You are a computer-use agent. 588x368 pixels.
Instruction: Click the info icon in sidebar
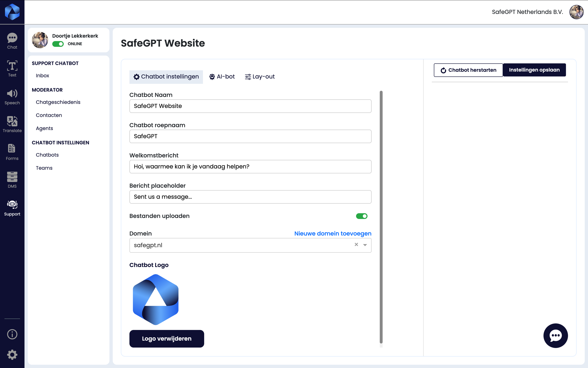[x=12, y=334]
